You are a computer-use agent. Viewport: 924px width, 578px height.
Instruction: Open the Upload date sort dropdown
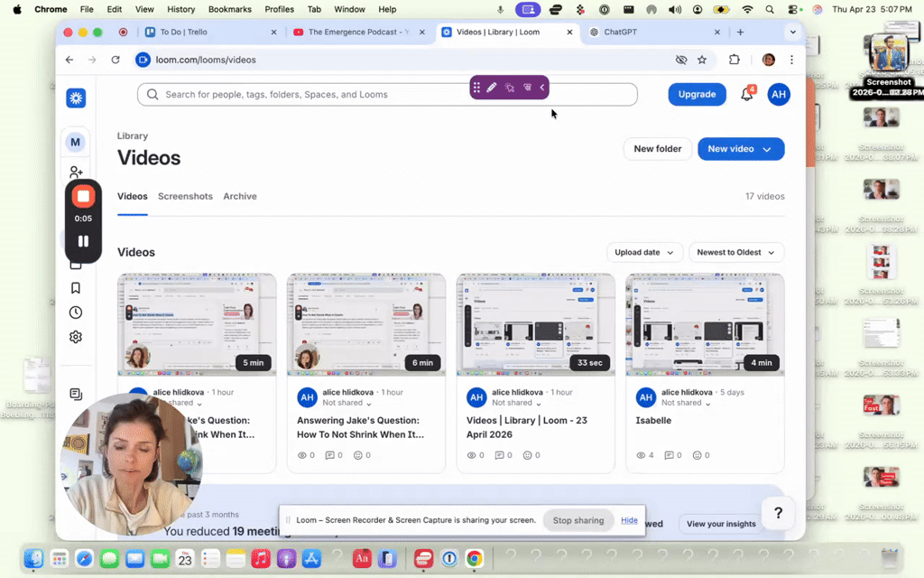644,253
